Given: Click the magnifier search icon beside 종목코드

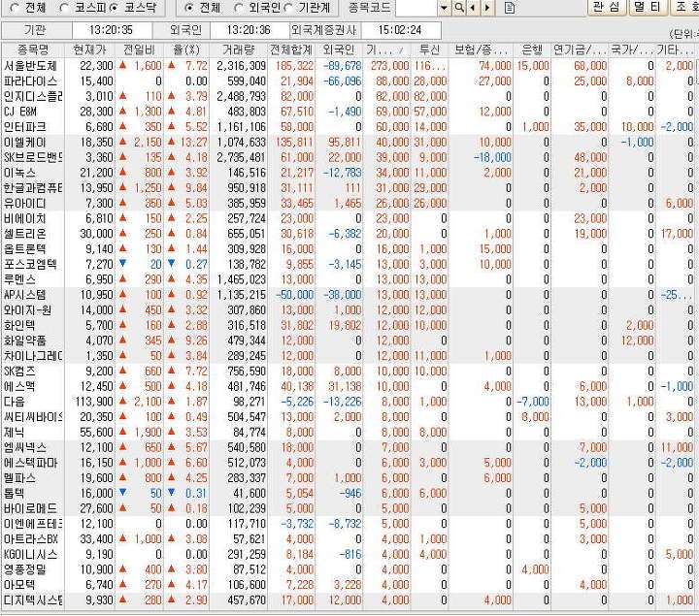Looking at the screenshot, I should point(458,8).
